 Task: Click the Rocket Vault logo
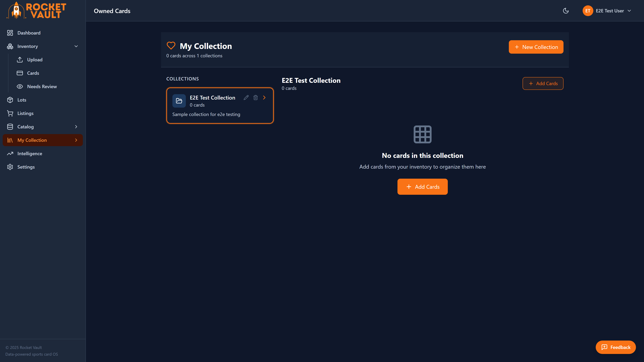pos(36,11)
